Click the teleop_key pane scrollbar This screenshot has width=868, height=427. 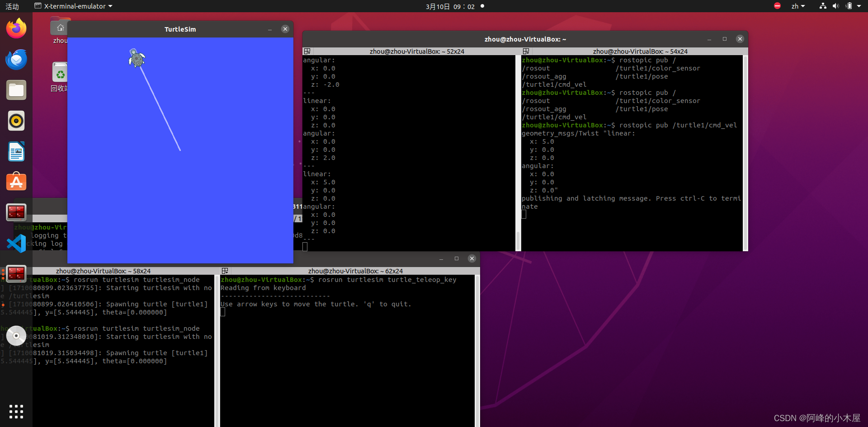[477, 351]
